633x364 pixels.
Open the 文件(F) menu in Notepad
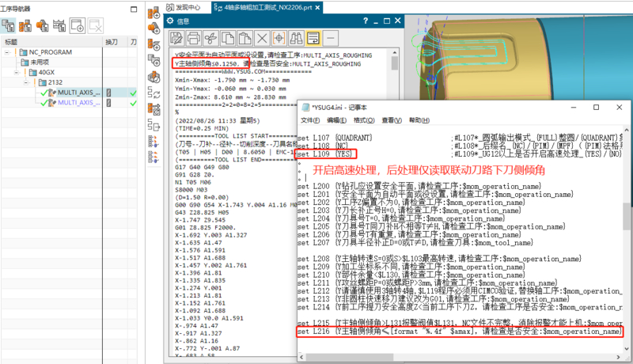309,120
